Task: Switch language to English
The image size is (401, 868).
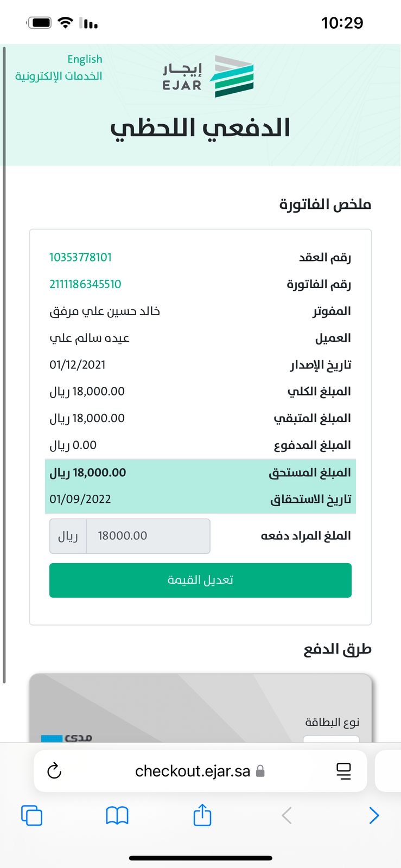Action: point(85,59)
